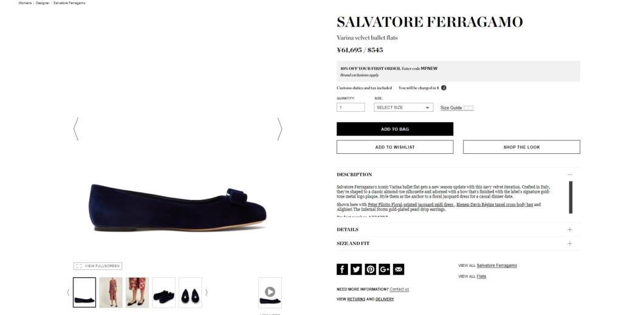Click the description panel scrollbar
644x315 pixels.
pyautogui.click(x=570, y=198)
